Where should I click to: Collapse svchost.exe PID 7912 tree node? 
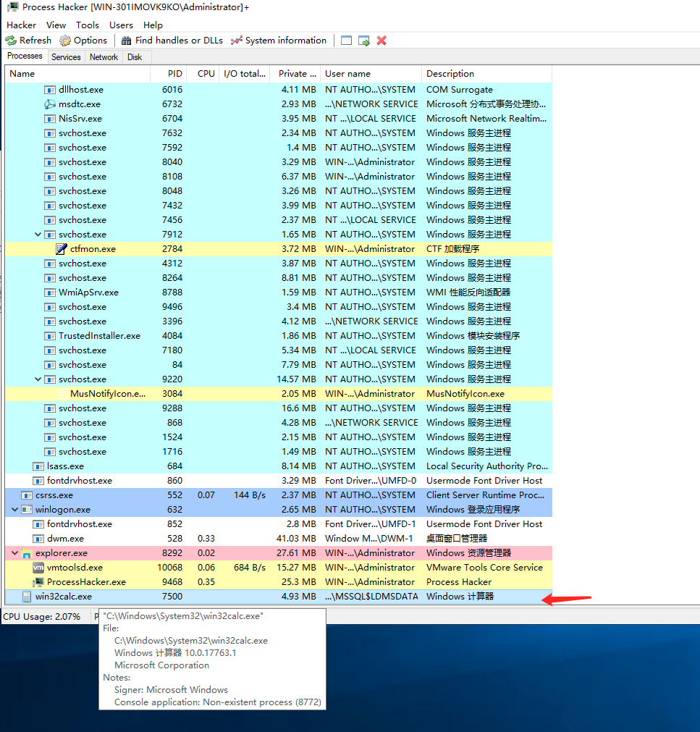point(38,235)
